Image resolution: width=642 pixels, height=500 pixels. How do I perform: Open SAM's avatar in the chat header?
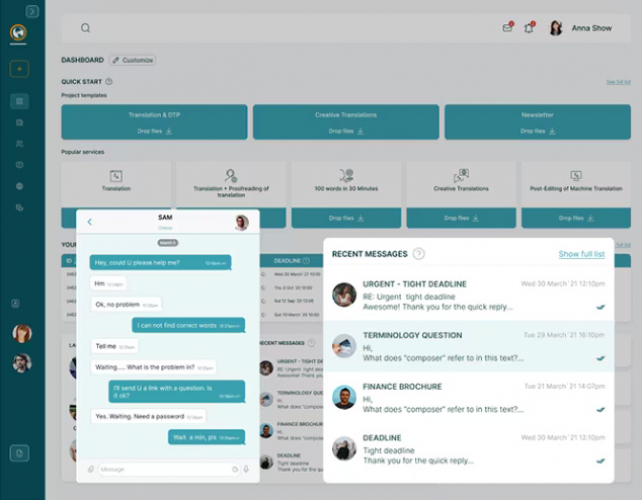click(242, 222)
